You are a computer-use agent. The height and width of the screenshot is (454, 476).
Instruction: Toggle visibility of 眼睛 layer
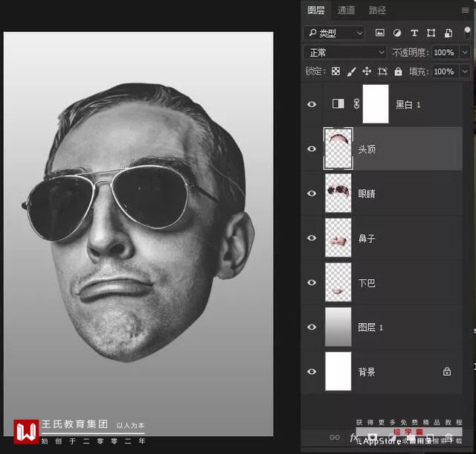click(312, 194)
